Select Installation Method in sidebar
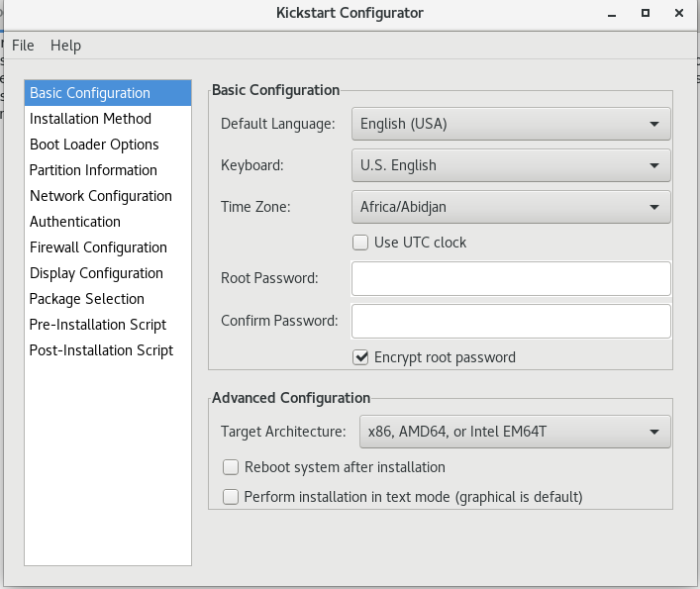 [90, 119]
